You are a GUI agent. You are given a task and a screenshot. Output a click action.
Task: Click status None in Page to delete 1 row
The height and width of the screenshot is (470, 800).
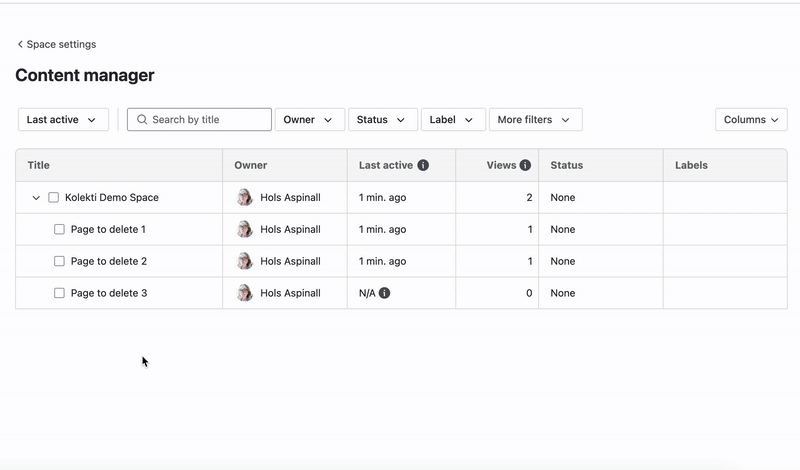(x=563, y=229)
